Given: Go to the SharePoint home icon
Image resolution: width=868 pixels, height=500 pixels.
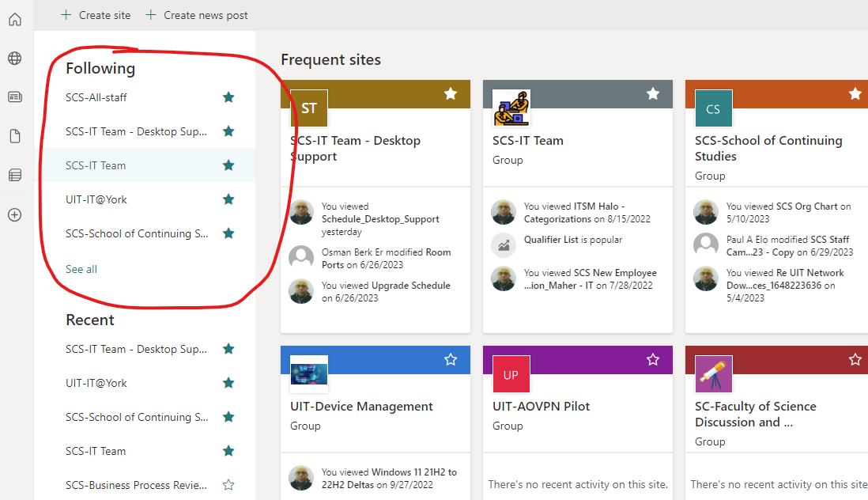Looking at the screenshot, I should point(15,19).
